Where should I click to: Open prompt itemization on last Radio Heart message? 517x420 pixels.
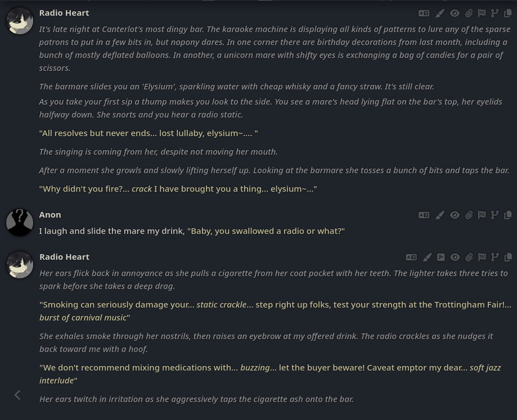441,258
